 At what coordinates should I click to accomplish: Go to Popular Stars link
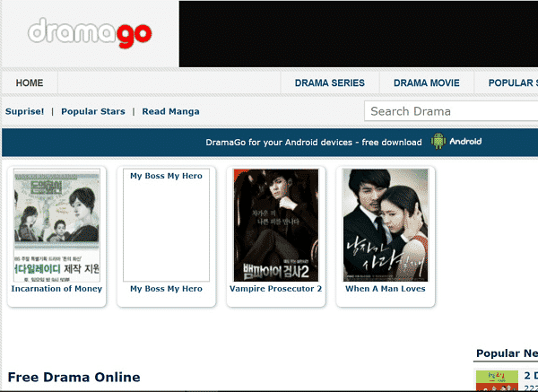pyautogui.click(x=93, y=111)
